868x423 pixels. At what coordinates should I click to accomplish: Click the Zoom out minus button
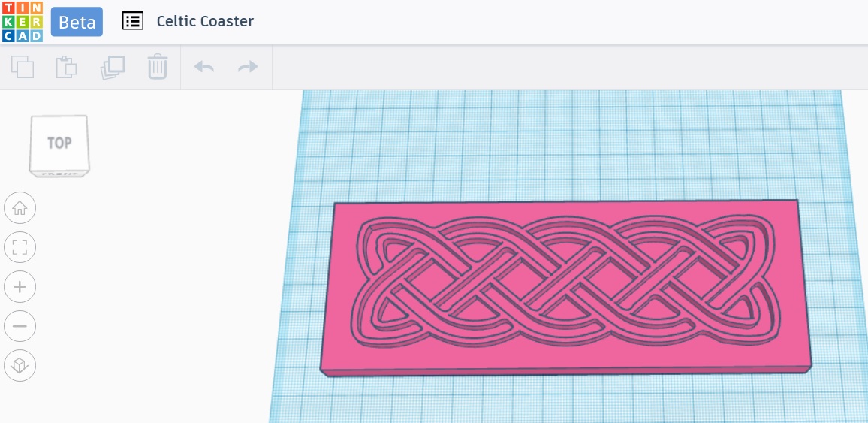tap(20, 326)
